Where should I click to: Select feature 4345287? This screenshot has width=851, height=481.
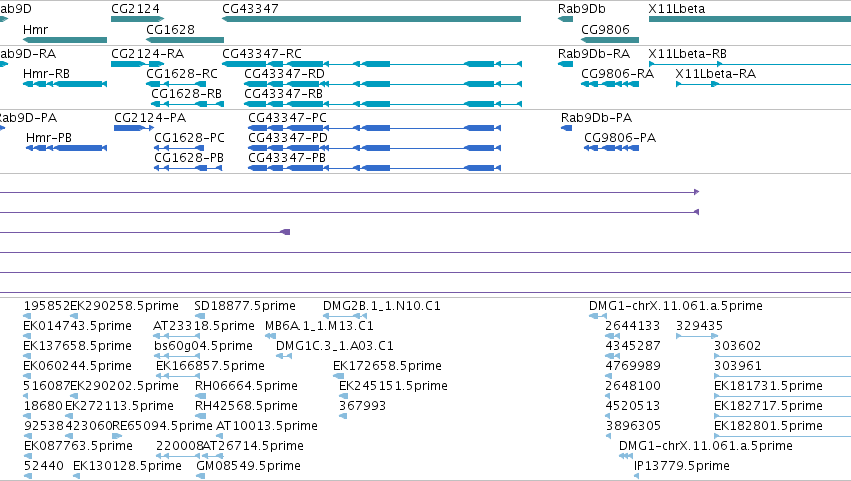click(x=633, y=346)
